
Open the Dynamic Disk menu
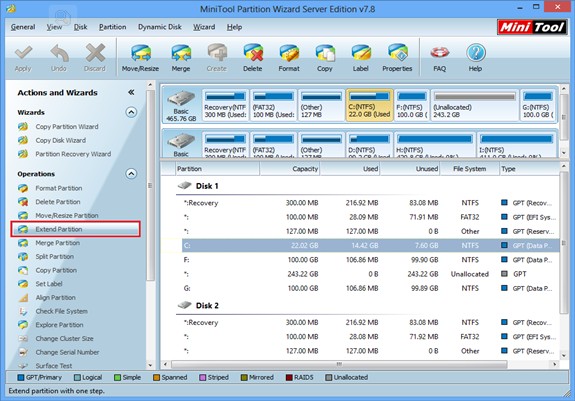(160, 27)
